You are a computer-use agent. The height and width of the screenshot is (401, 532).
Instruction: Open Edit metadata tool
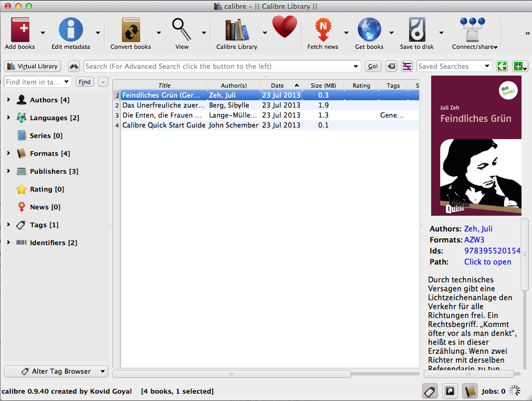click(x=70, y=30)
